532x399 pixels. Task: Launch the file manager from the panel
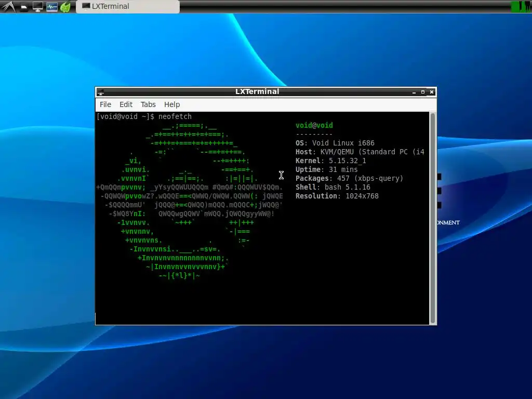pos(24,7)
